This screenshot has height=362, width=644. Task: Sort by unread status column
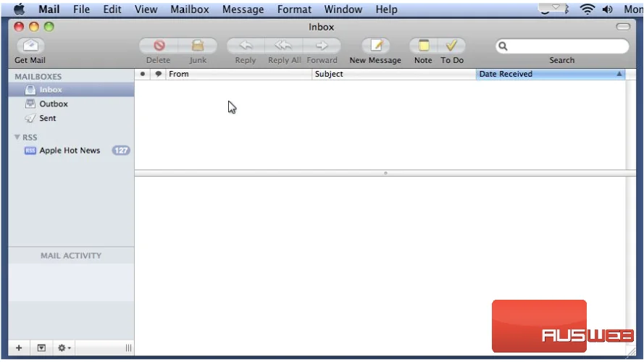[x=143, y=74]
